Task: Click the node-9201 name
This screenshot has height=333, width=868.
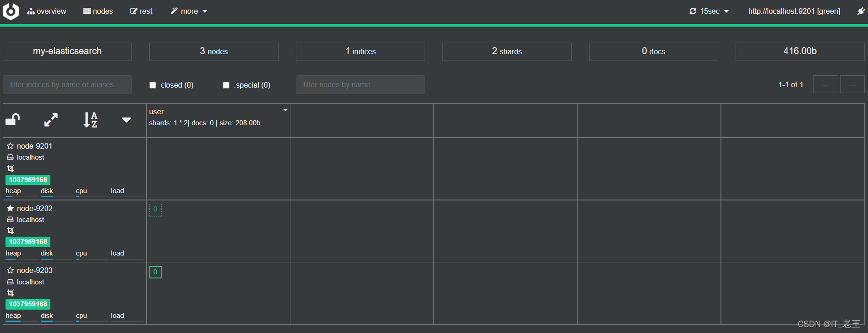Action: 35,146
